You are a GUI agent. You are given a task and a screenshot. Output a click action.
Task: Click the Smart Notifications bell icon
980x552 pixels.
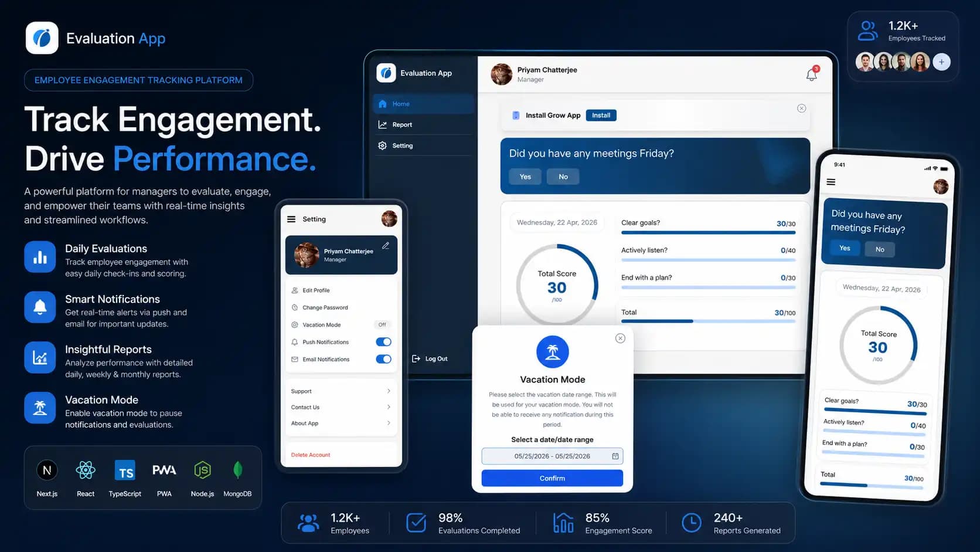(x=40, y=307)
